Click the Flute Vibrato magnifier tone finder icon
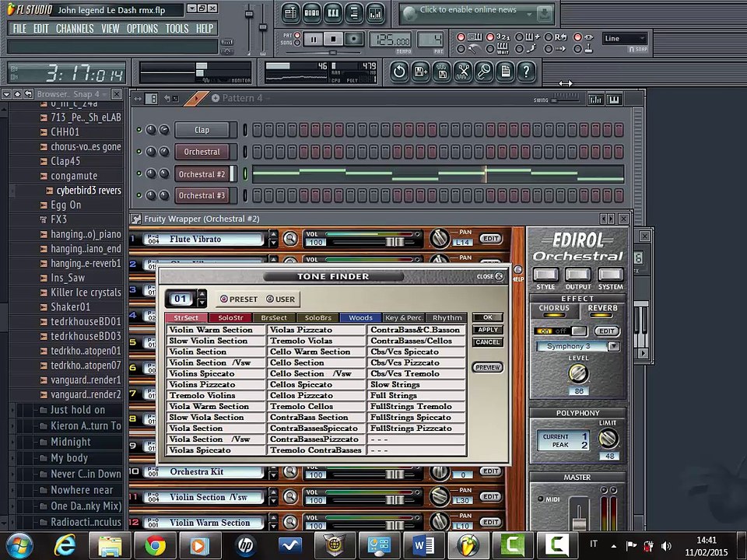Viewport: 747px width, 560px height. 290,239
